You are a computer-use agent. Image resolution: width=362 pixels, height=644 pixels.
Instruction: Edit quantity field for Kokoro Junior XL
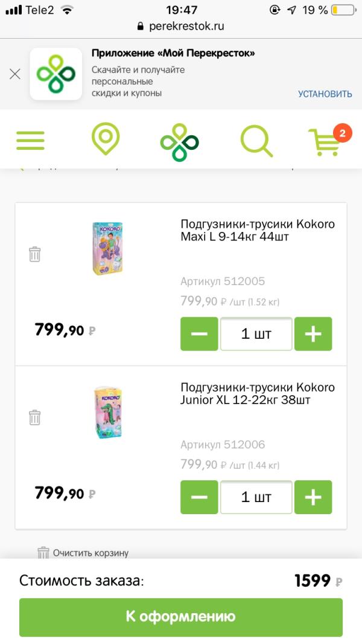[256, 497]
